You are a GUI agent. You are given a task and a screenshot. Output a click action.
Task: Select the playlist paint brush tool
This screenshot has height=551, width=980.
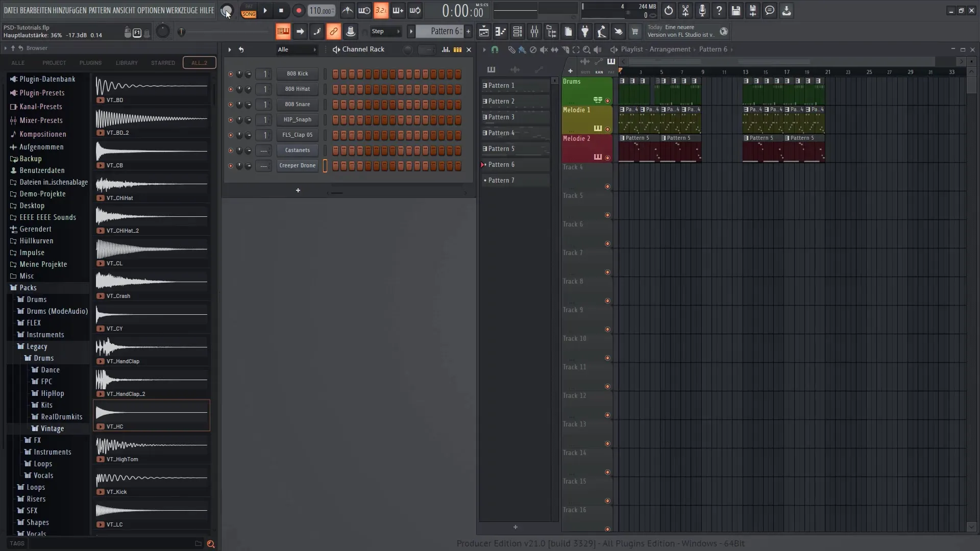tap(522, 49)
